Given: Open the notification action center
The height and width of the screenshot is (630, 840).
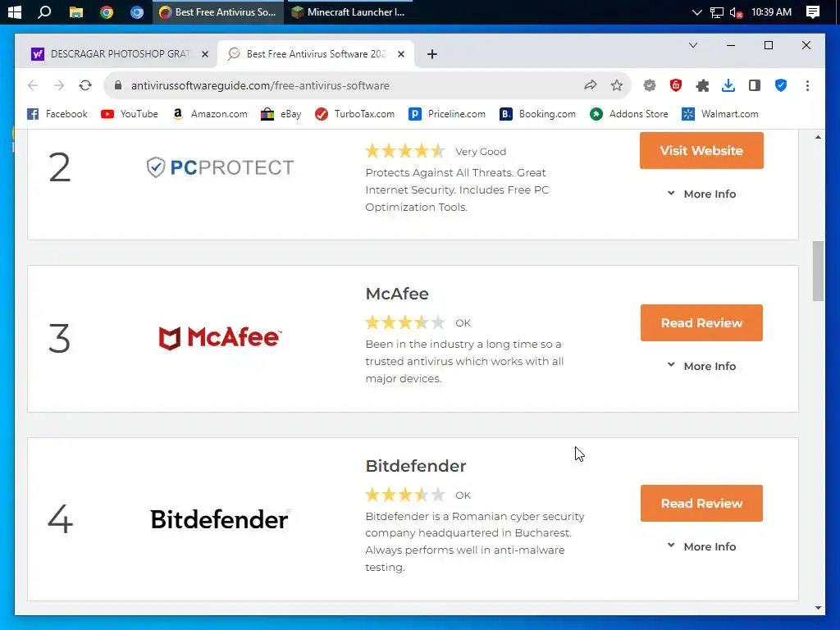Looking at the screenshot, I should click(x=813, y=11).
